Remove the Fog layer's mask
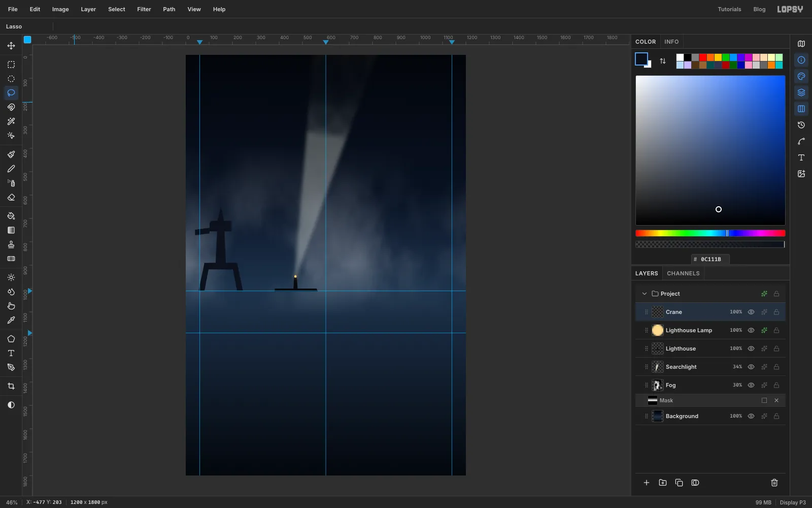812x508 pixels. [776, 400]
